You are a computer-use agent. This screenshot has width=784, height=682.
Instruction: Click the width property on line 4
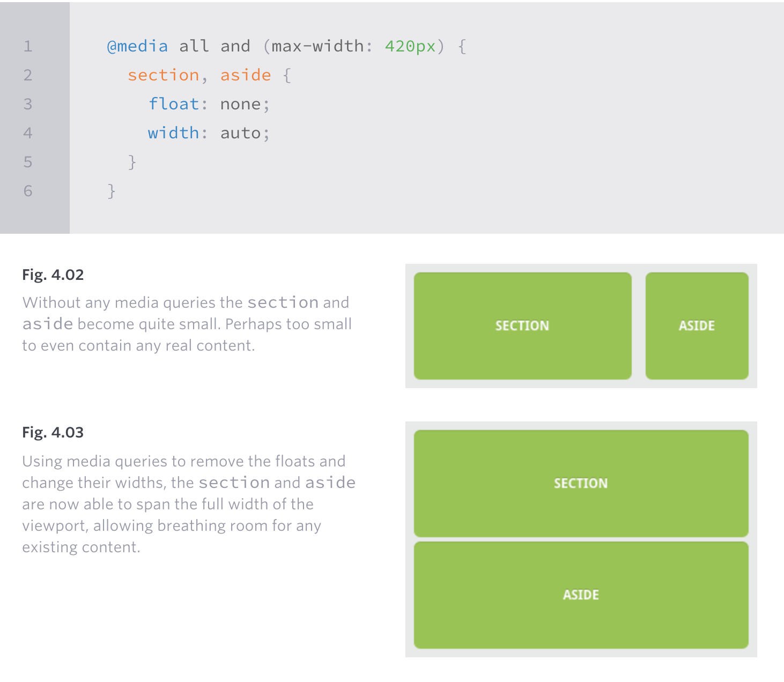tap(173, 134)
